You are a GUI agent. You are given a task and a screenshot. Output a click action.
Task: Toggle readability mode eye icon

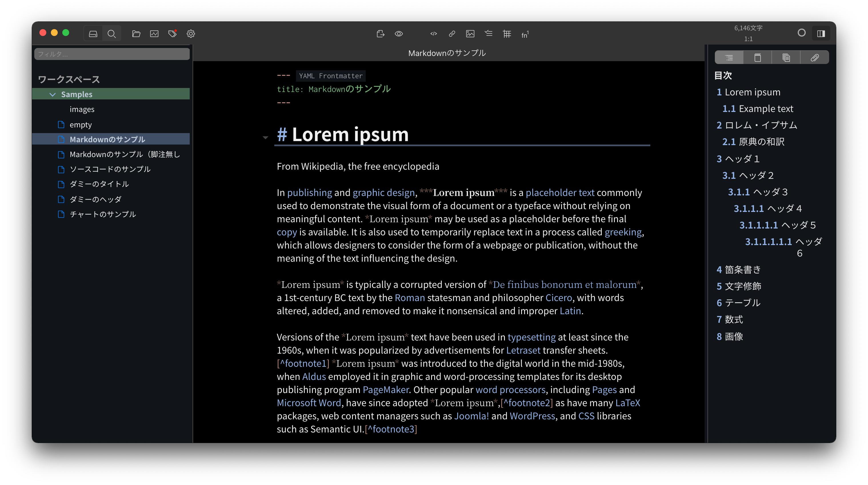[399, 34]
